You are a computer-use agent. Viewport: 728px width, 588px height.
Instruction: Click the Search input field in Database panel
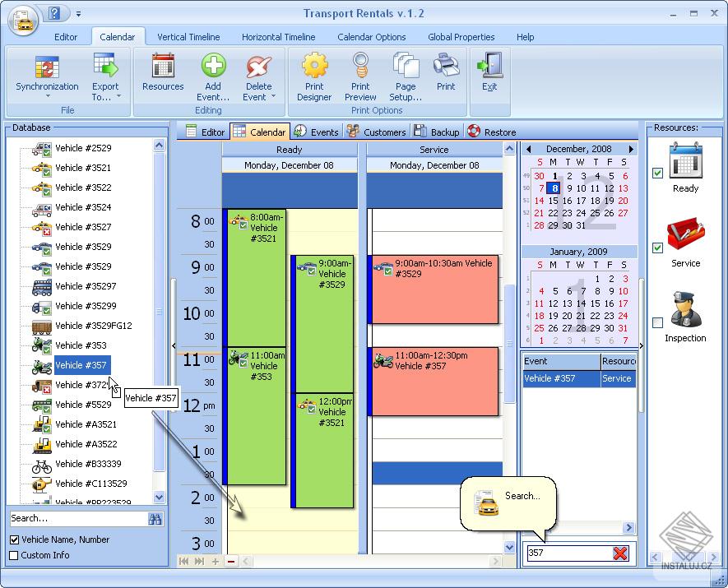click(x=77, y=518)
